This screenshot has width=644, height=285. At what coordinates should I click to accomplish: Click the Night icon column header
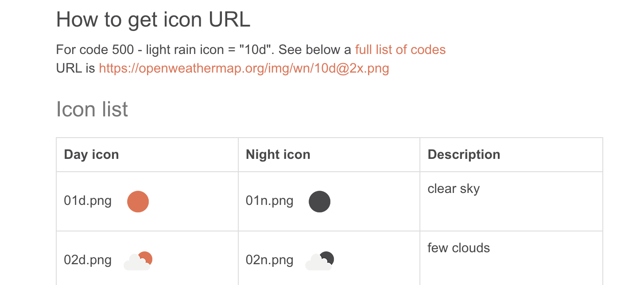[278, 154]
